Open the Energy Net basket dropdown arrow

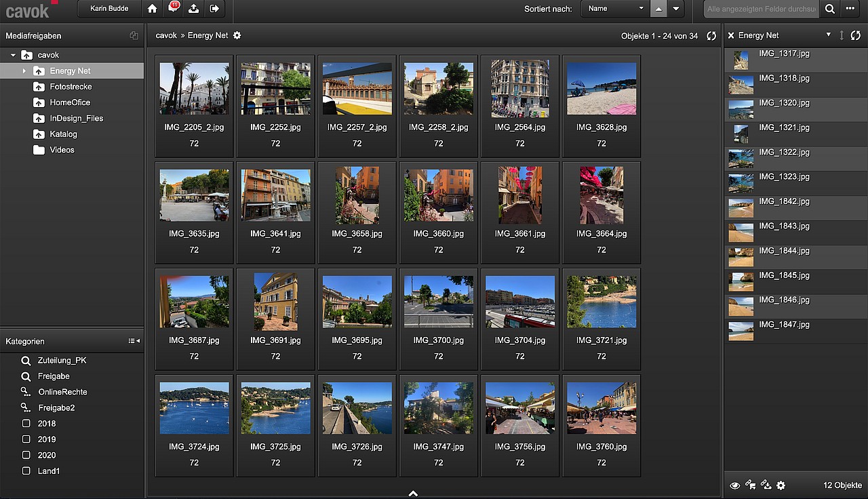pos(828,35)
